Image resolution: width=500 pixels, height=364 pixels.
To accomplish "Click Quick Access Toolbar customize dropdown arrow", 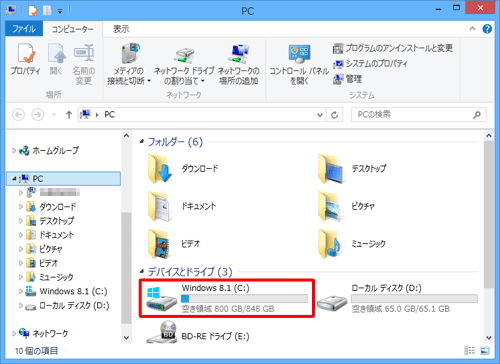I will click(60, 11).
